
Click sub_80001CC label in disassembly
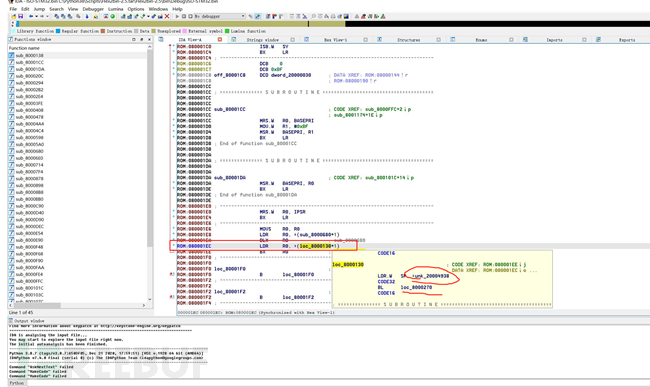(230, 109)
